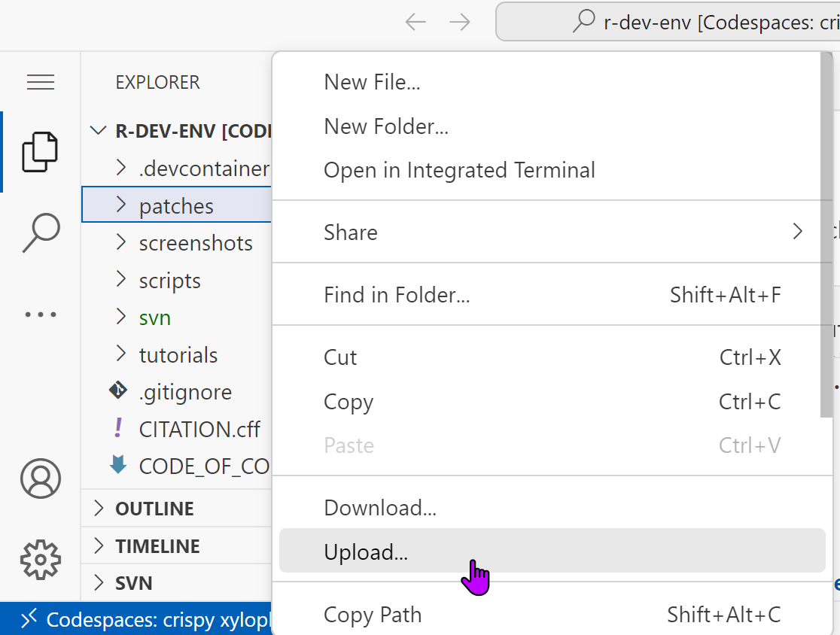Expand the TIMELINE section

tap(157, 546)
